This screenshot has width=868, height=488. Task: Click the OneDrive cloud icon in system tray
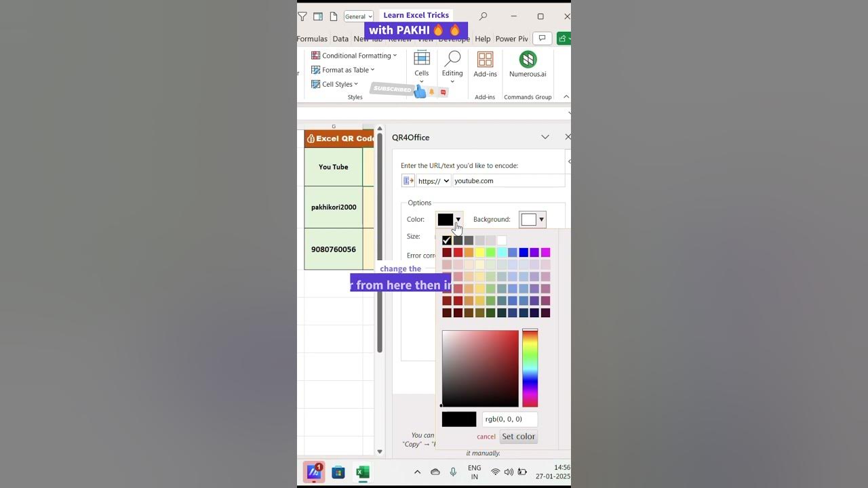(x=435, y=472)
